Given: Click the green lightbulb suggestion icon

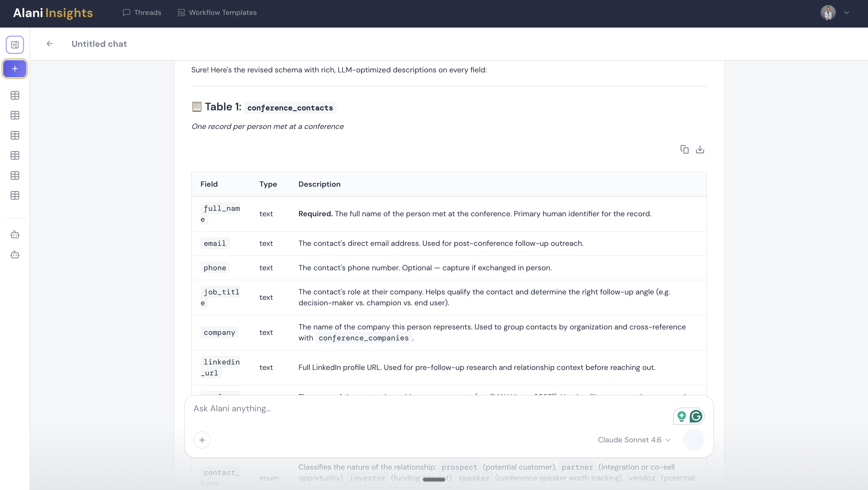Looking at the screenshot, I should tap(681, 416).
